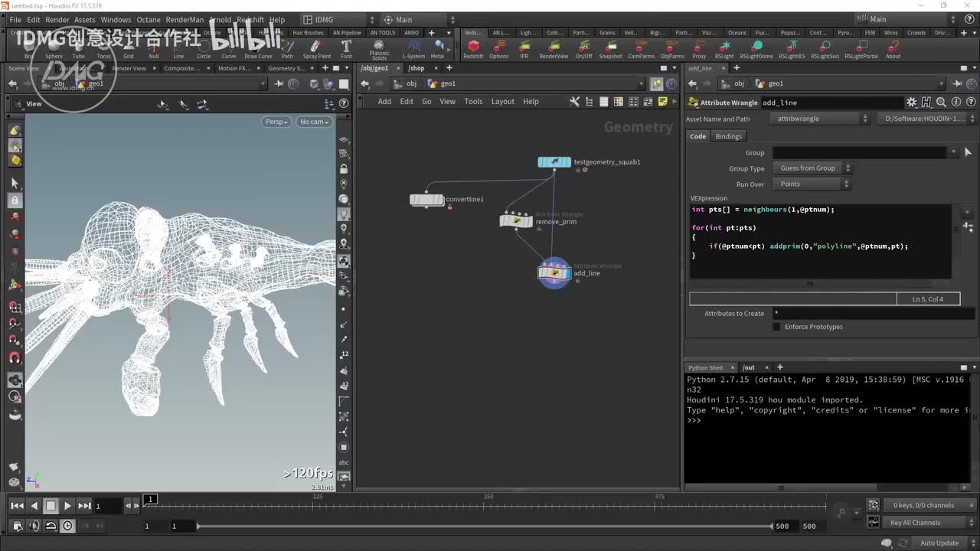The width and height of the screenshot is (980, 551).
Task: Open the RenderView shelf tool
Action: 554,47
